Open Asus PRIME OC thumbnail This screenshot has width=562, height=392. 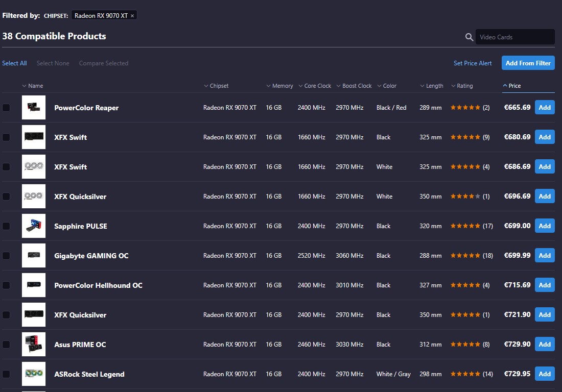(x=34, y=345)
